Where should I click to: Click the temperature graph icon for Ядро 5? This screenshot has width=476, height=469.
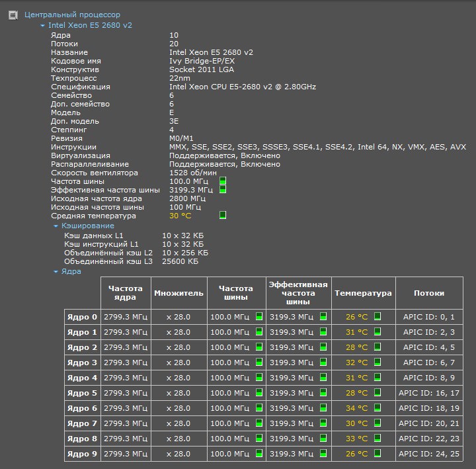pyautogui.click(x=377, y=392)
